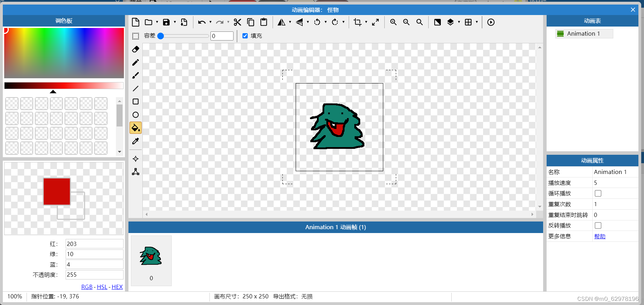Click the grid icon

pyautogui.click(x=468, y=22)
